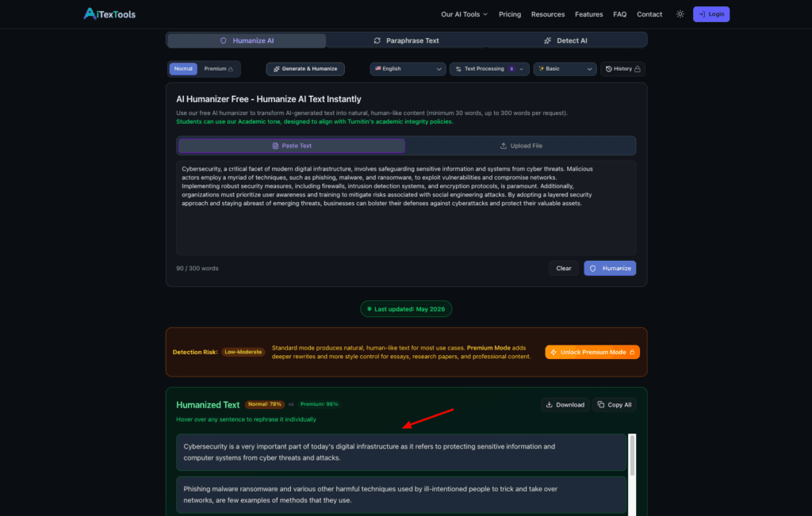
Task: Expand the Our AI Tools menu
Action: coord(464,14)
